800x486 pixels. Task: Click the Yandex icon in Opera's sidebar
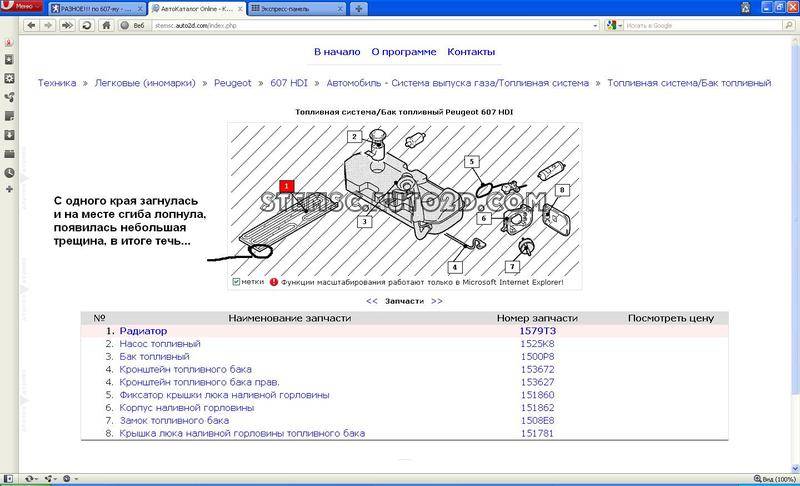[x=9, y=44]
